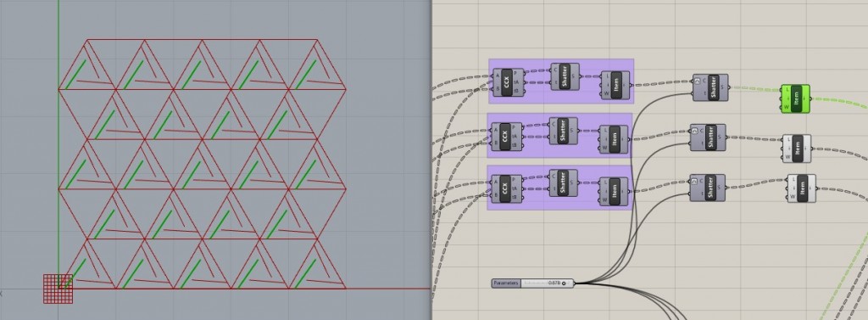The width and height of the screenshot is (868, 320).
Task: Select the Item component in top purple group
Action: point(615,86)
